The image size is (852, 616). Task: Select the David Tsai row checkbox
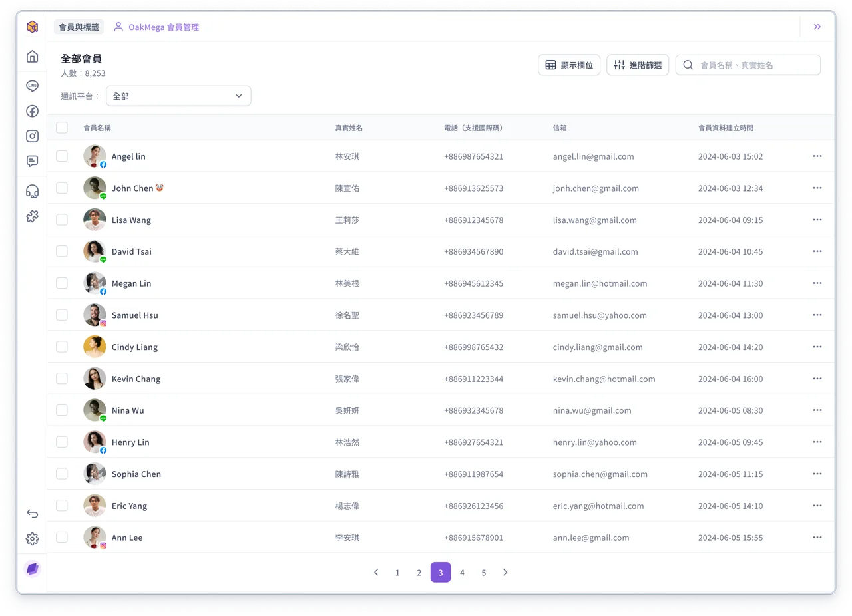tap(62, 251)
